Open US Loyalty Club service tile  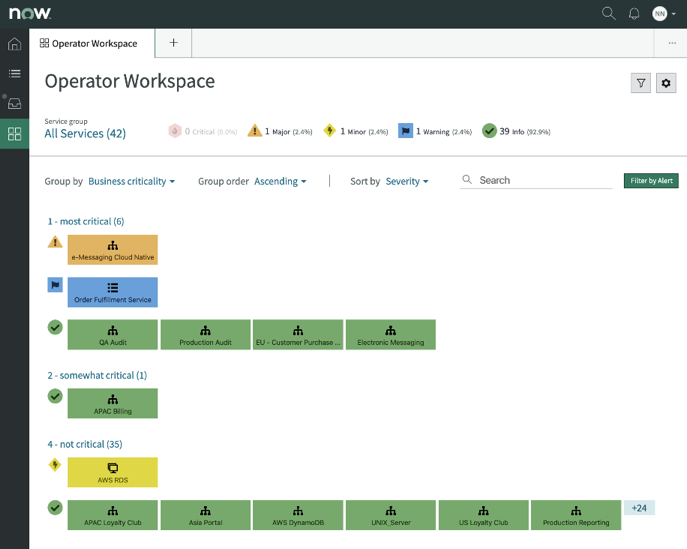pyautogui.click(x=484, y=515)
